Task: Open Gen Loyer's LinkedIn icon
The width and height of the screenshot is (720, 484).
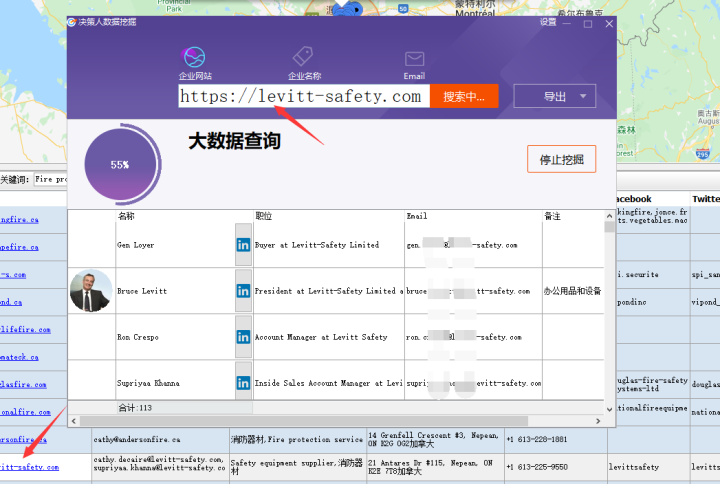Action: [x=243, y=245]
